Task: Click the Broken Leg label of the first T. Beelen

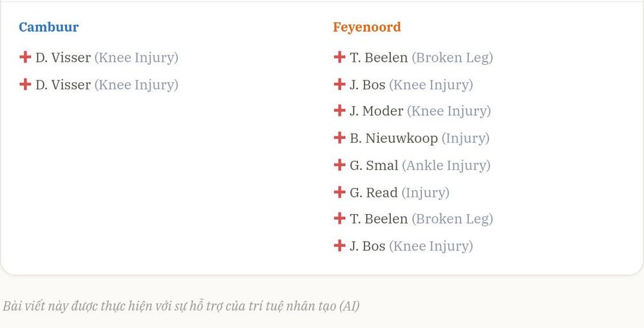Action: (452, 58)
